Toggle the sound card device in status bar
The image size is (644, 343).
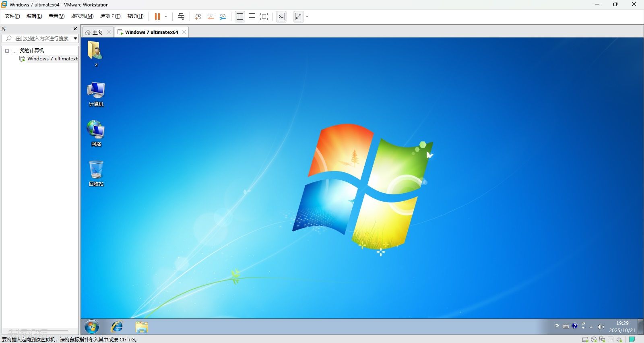619,339
